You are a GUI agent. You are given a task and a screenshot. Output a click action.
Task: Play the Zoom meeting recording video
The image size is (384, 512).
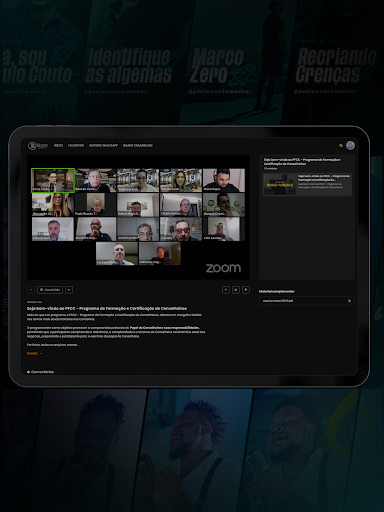[138, 217]
